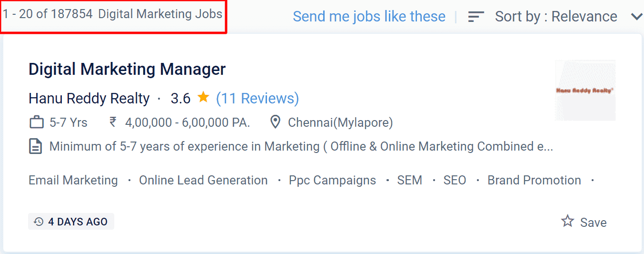Screen dimensions: 644x254
Task: Click the Save star icon
Action: click(567, 221)
